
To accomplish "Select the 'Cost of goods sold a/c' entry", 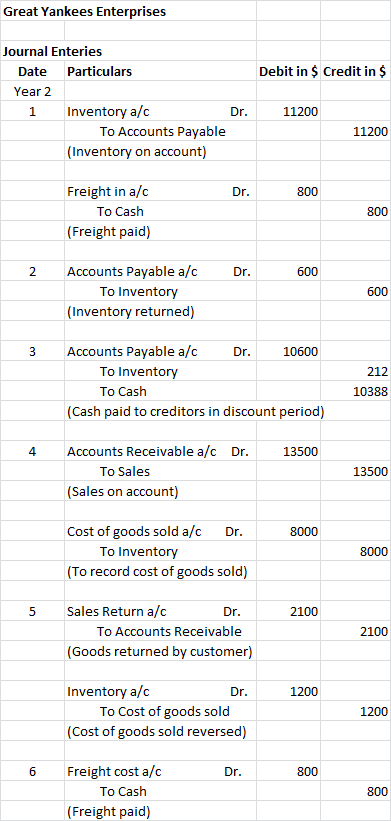I will 134,532.
